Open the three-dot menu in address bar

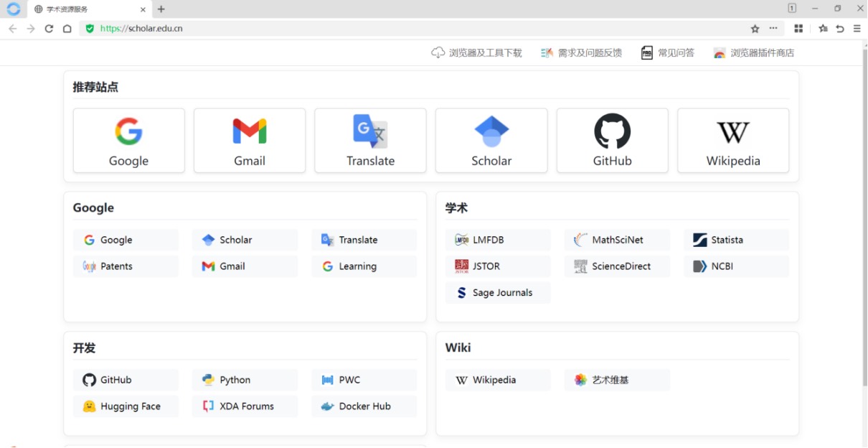pyautogui.click(x=773, y=29)
